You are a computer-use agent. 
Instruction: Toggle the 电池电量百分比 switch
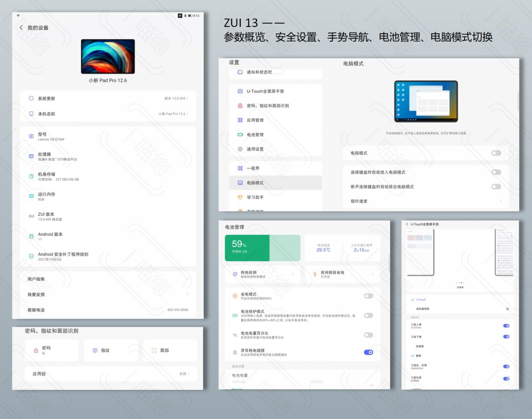point(368,335)
